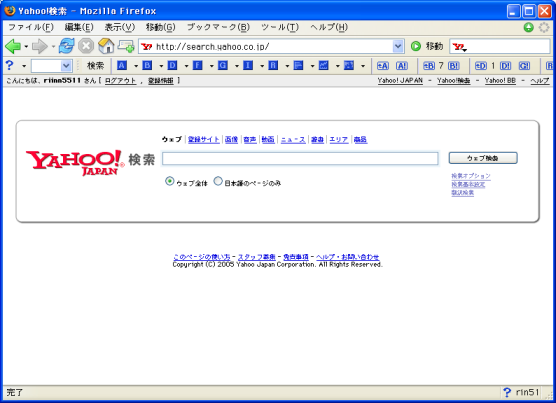Click the Yahoo! JAPAN logo

75,163
